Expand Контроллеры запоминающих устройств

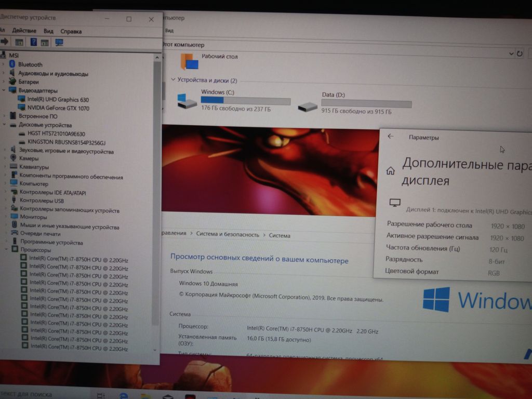6,208
